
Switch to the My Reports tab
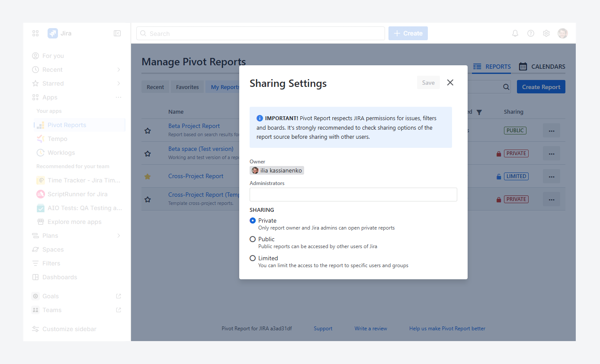pyautogui.click(x=223, y=87)
